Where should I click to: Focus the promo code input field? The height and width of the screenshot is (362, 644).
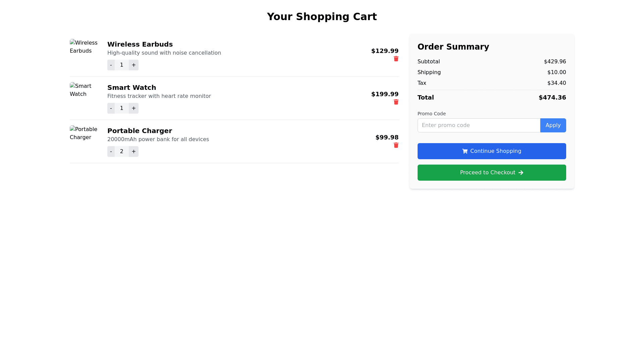point(479,125)
